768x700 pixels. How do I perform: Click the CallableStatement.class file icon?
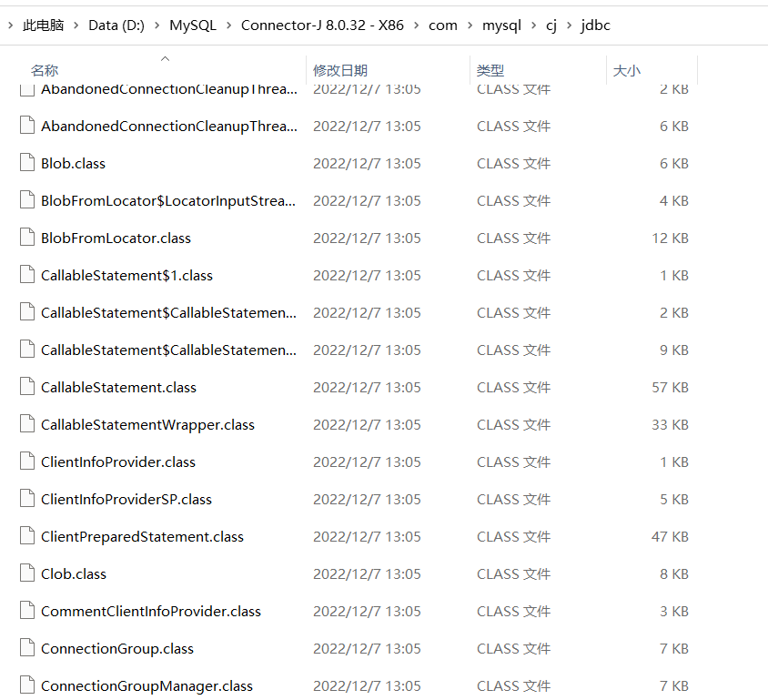(x=27, y=387)
